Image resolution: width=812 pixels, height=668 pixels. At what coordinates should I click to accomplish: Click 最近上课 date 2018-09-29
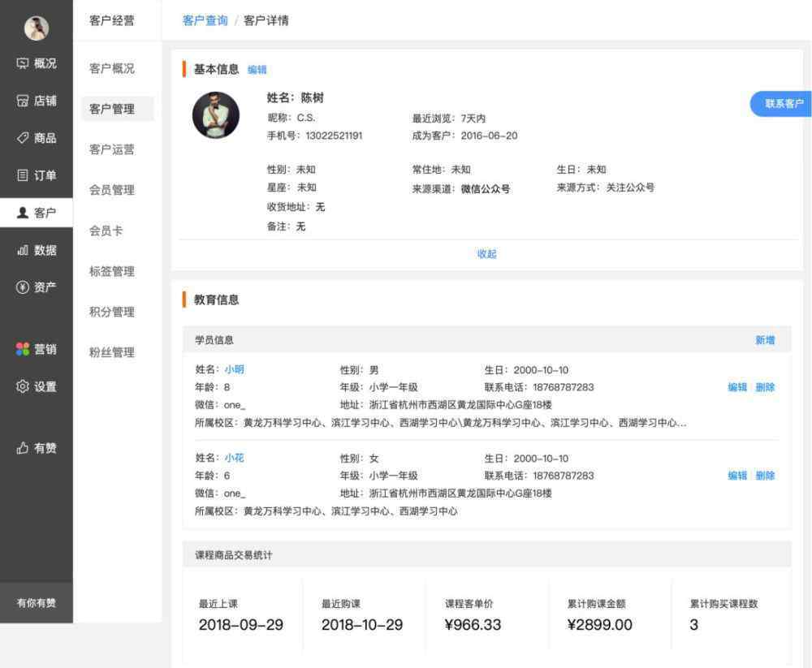pyautogui.click(x=241, y=625)
